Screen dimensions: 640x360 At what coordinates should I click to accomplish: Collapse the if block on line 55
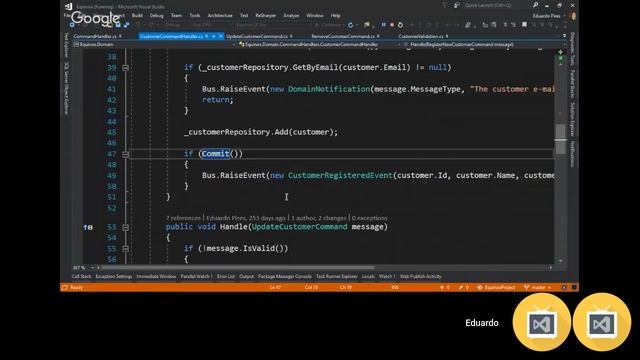[x=126, y=249]
